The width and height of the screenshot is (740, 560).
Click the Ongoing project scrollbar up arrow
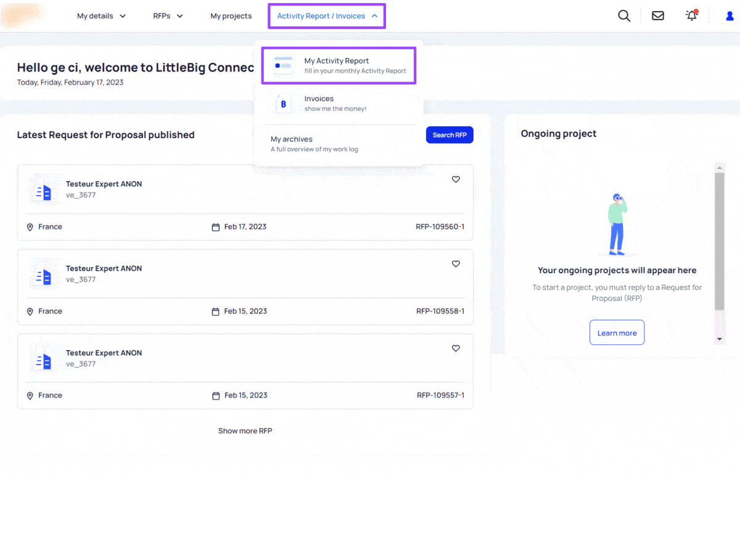(720, 167)
